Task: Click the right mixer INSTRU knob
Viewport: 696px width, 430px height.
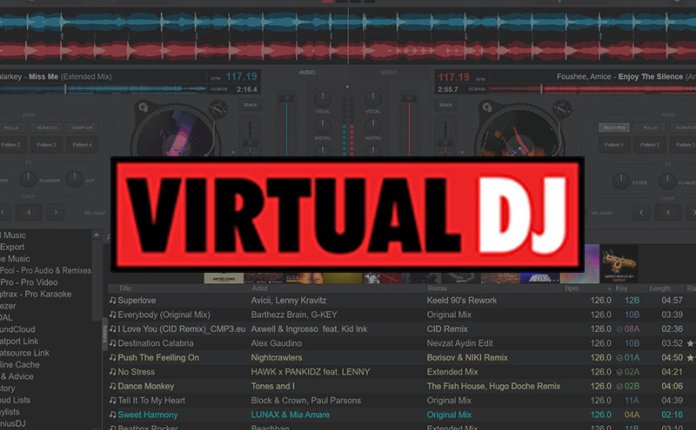Action: tap(373, 126)
